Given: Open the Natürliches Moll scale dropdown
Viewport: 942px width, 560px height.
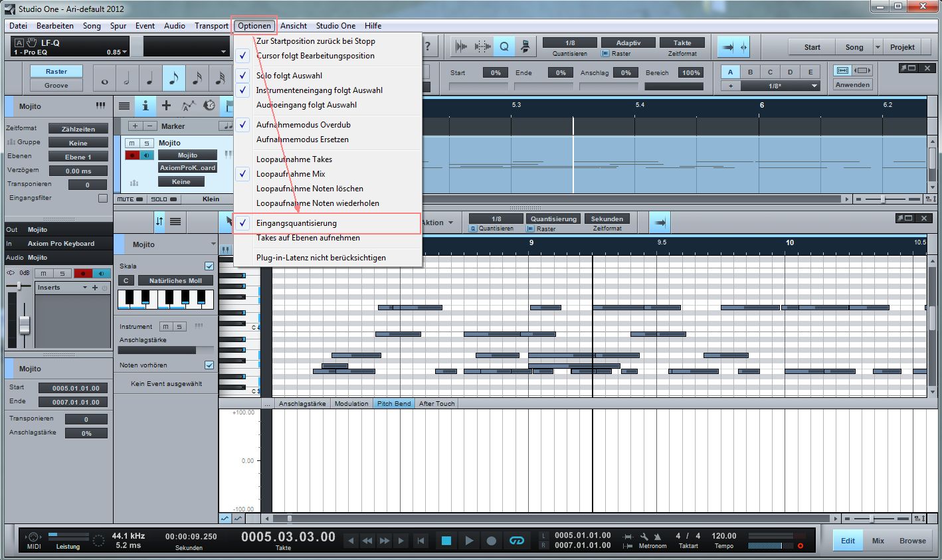Looking at the screenshot, I should 175,280.
